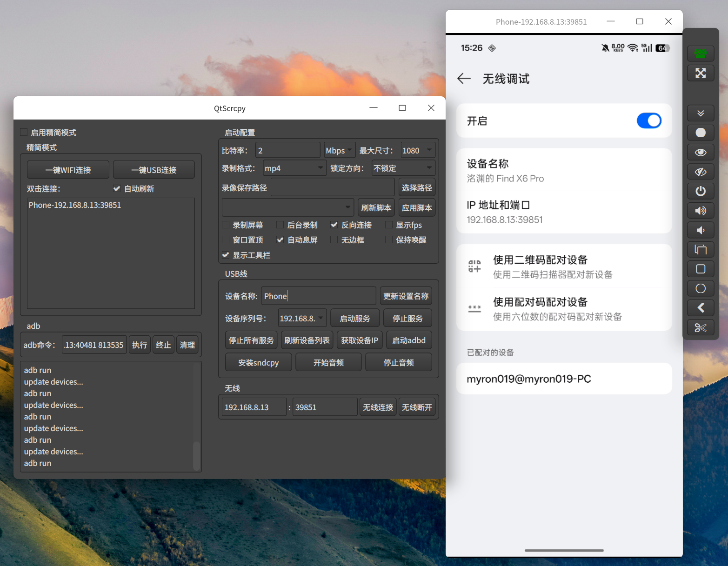Open the 录制格式 mp4 dropdown
The width and height of the screenshot is (728, 566).
click(294, 168)
